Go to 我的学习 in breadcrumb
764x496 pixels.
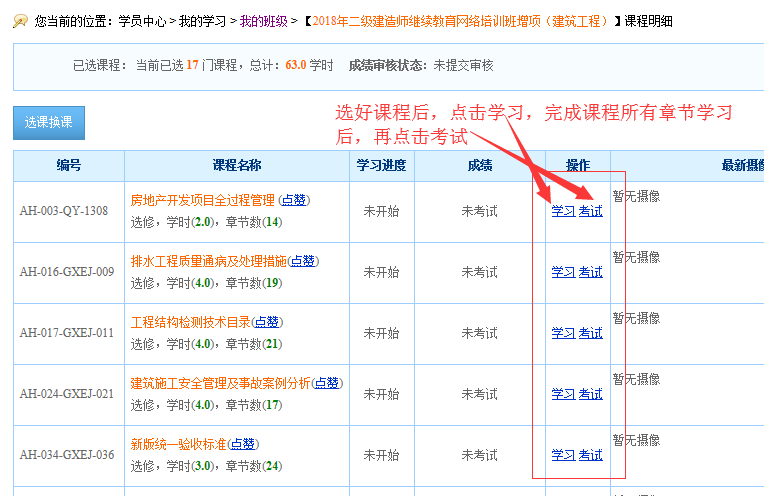(201, 20)
